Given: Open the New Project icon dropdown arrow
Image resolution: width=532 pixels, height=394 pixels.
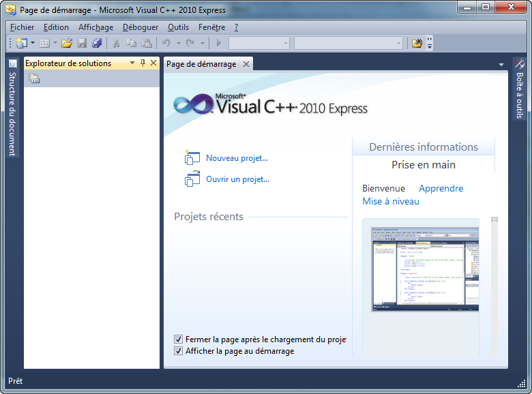Looking at the screenshot, I should point(33,43).
